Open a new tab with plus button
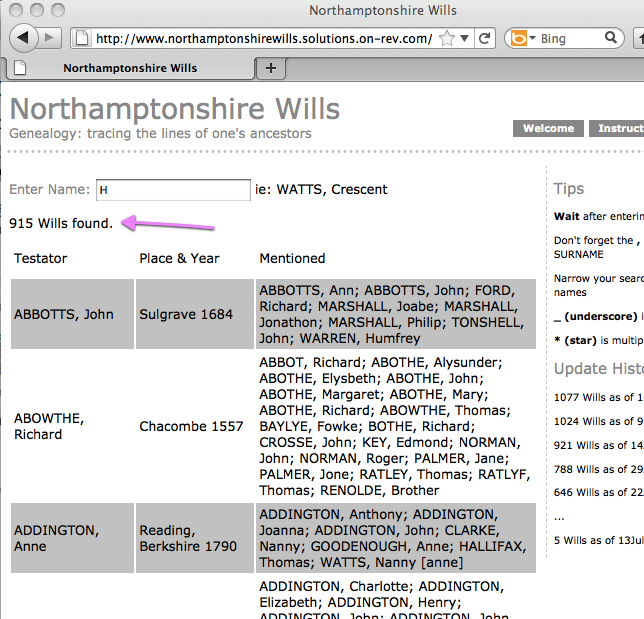 [x=271, y=68]
